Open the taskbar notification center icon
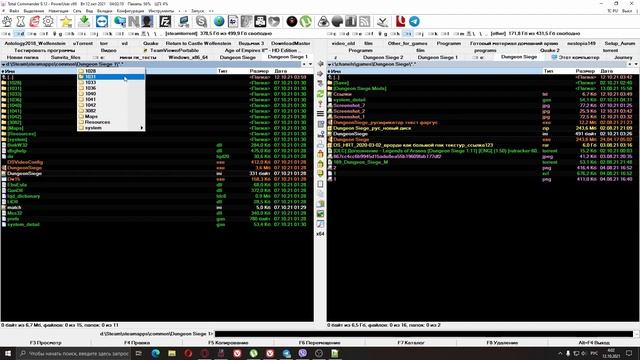This screenshot has width=640, height=360. [x=629, y=353]
